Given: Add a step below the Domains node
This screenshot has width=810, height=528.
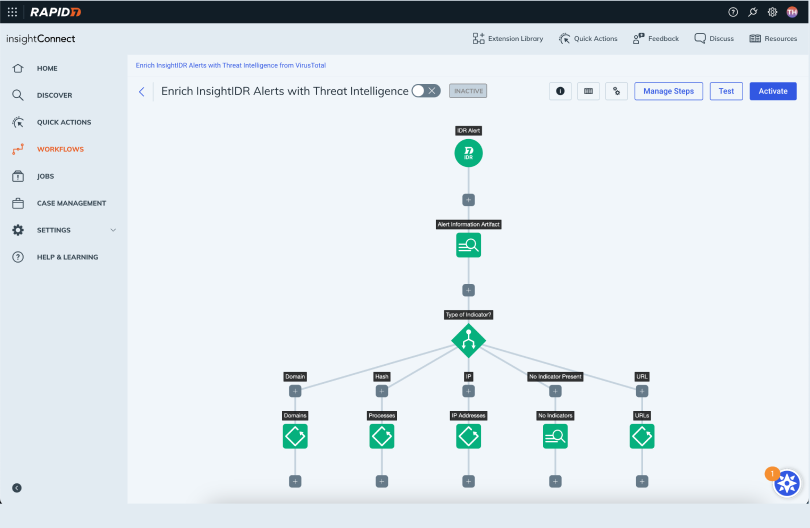Looking at the screenshot, I should tap(295, 482).
